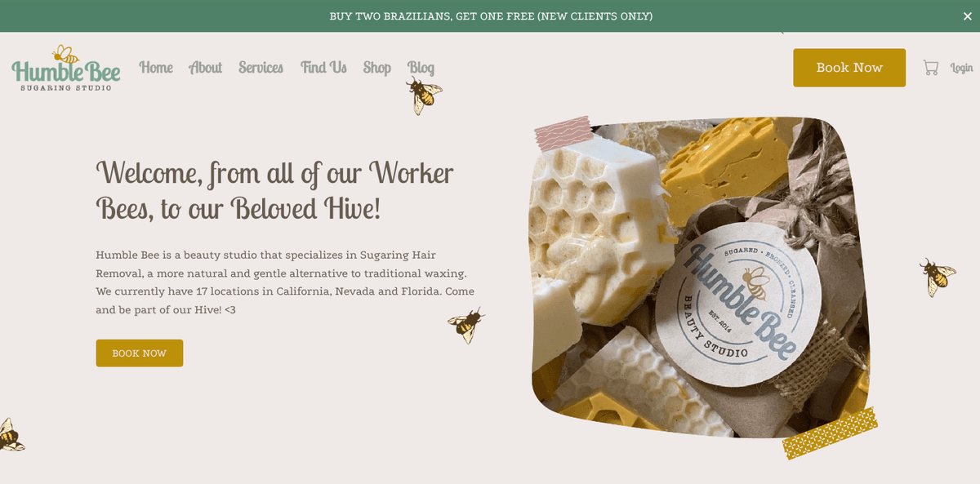The width and height of the screenshot is (980, 484).
Task: Select Find Us in navigation
Action: click(x=323, y=68)
